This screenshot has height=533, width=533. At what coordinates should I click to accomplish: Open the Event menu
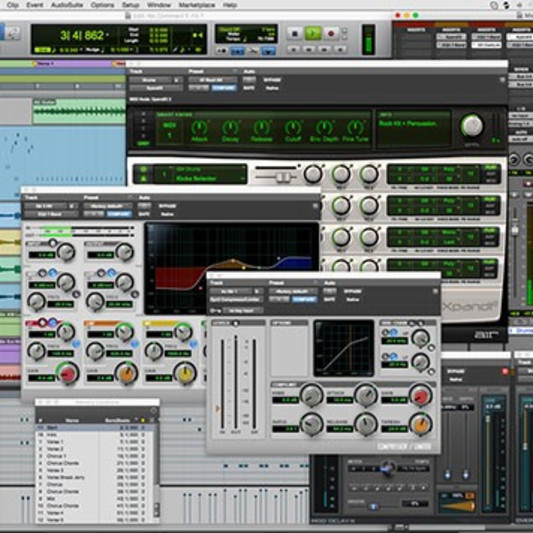34,5
